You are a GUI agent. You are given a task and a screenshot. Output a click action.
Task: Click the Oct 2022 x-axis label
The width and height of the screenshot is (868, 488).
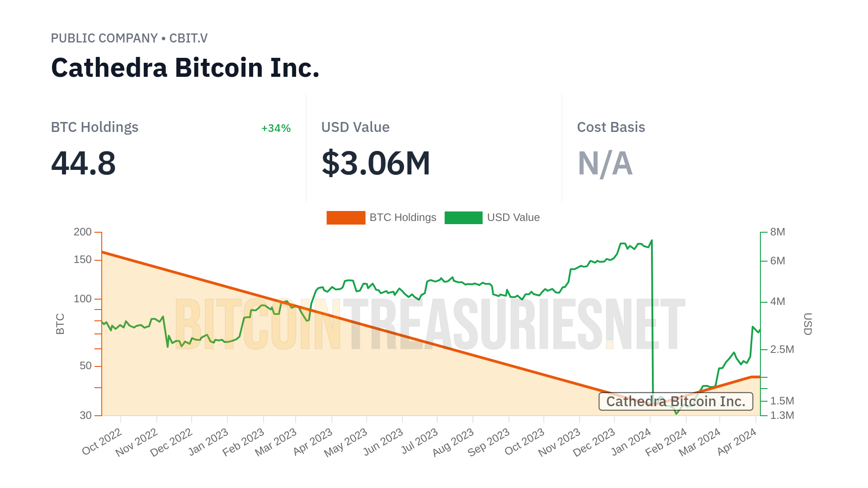pos(102,441)
